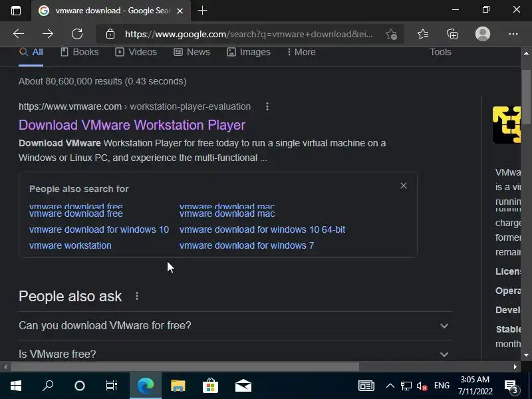Screen dimensions: 532x399
Task: Open Collections in Edge toolbar
Action: pyautogui.click(x=452, y=34)
